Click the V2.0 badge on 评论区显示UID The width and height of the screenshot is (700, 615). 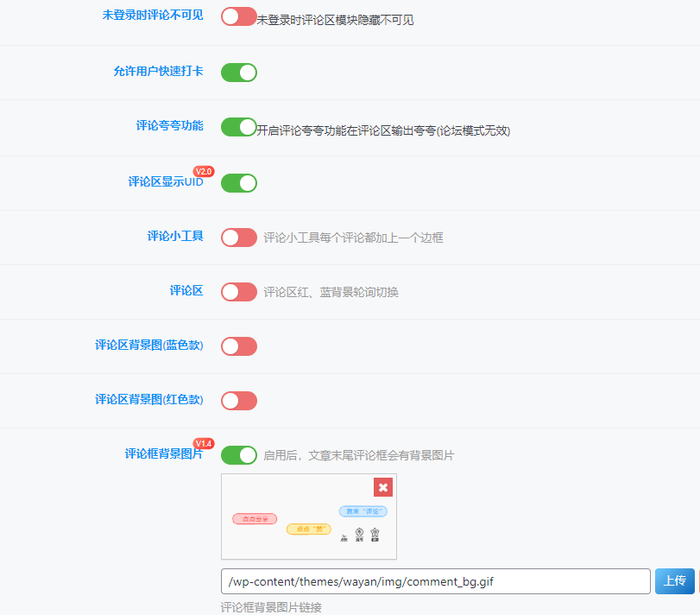pyautogui.click(x=204, y=172)
